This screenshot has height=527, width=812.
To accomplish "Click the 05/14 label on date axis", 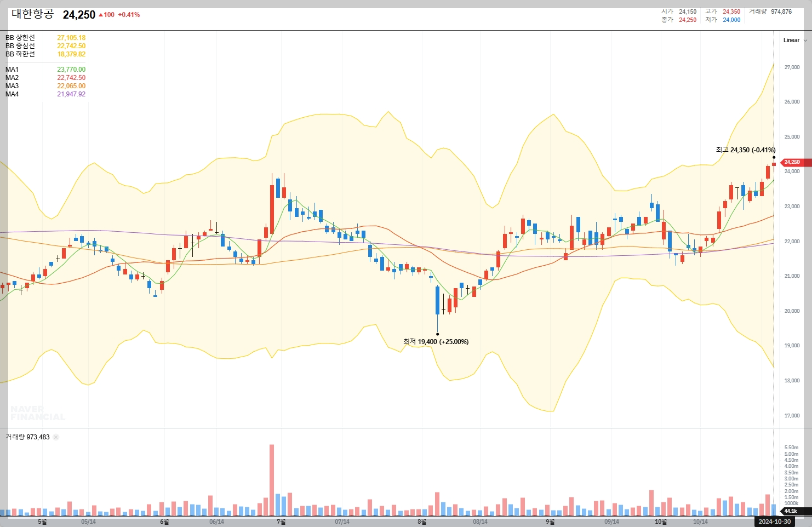I will click(x=88, y=522).
